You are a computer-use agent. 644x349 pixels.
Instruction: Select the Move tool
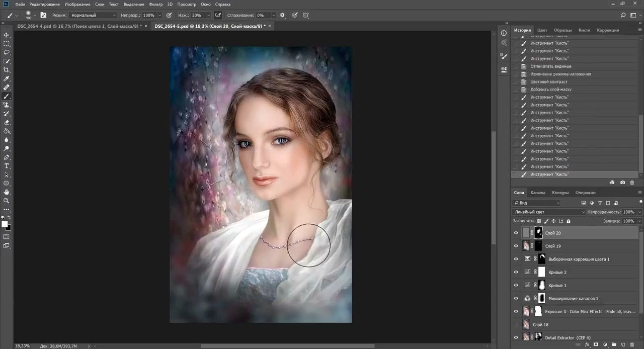pyautogui.click(x=7, y=35)
